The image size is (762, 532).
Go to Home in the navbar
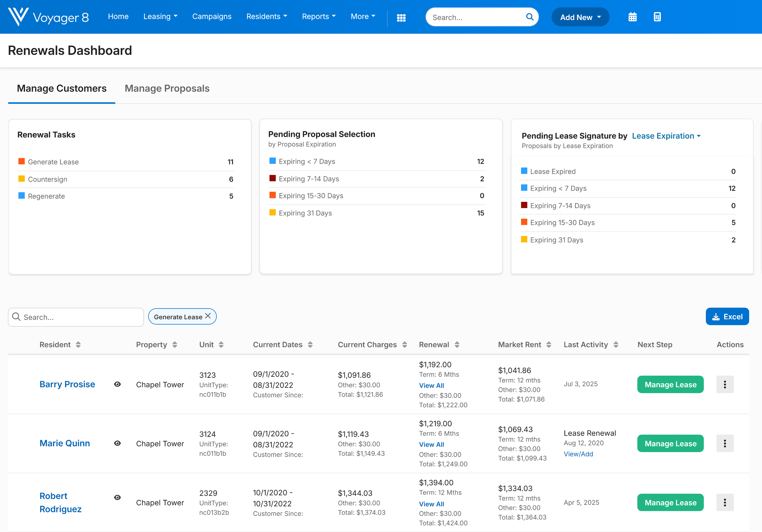(x=118, y=17)
